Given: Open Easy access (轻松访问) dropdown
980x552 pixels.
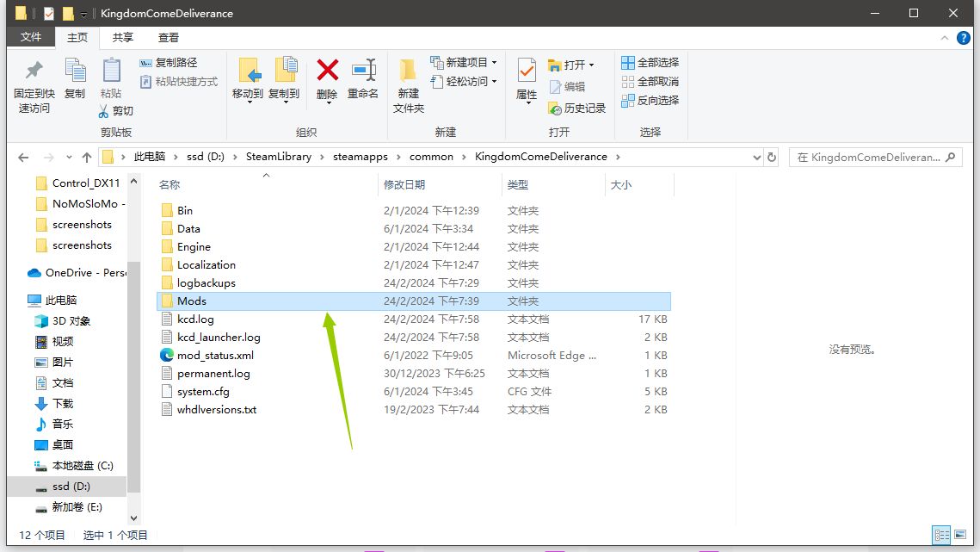Looking at the screenshot, I should tap(463, 81).
